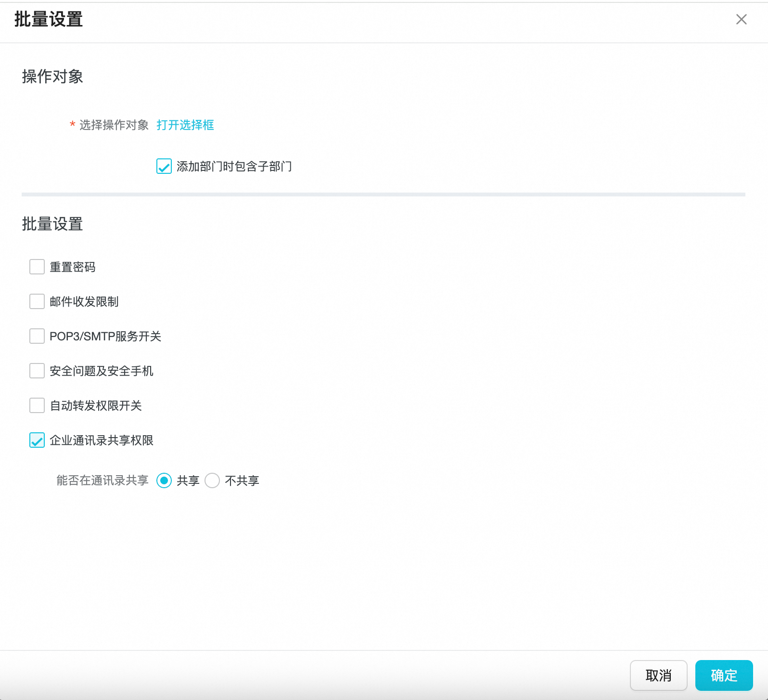Click the 取消 button

pos(659,675)
